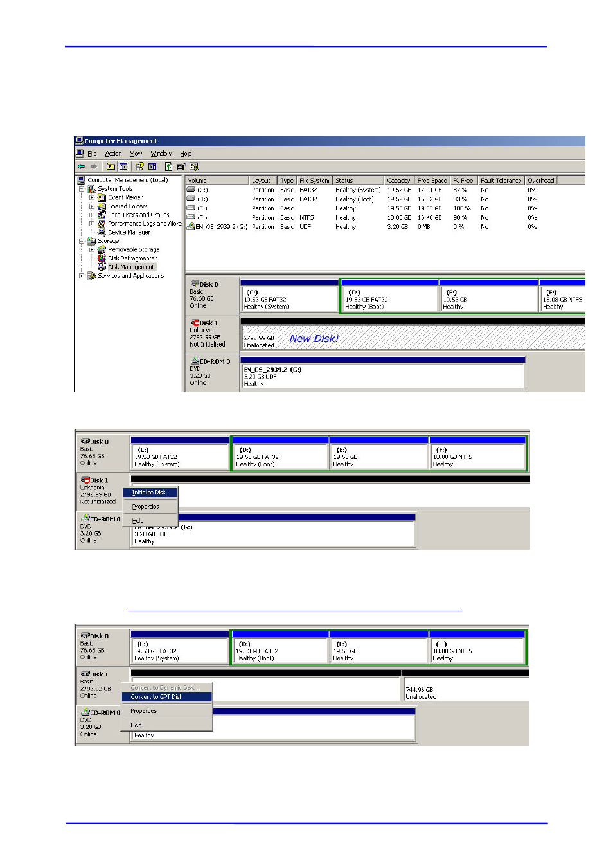The height and width of the screenshot is (868, 613).
Task: Sort by the Capacity column header
Action: pyautogui.click(x=399, y=181)
